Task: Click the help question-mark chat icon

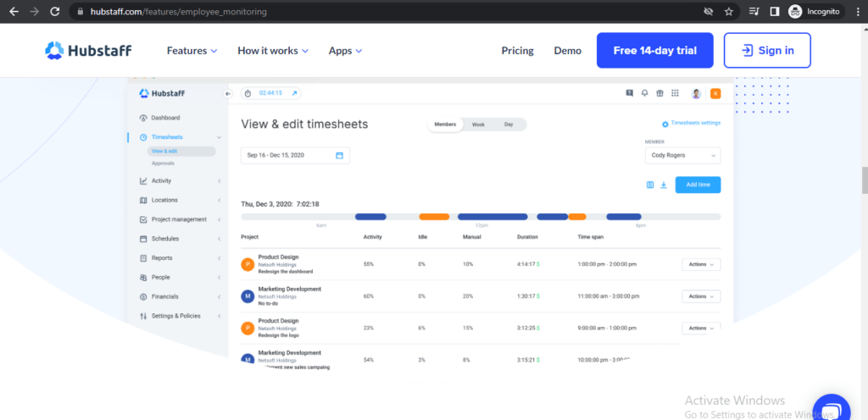Action: tap(630, 93)
